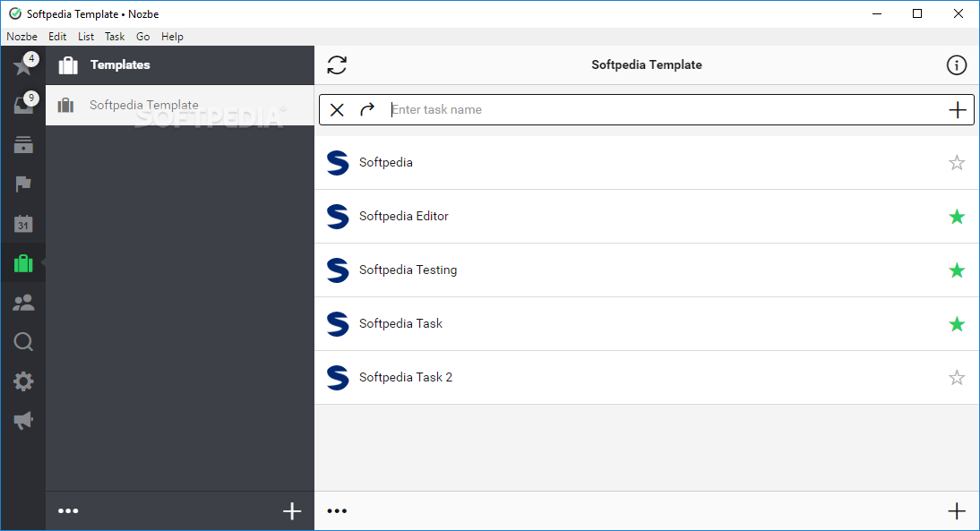The width and height of the screenshot is (980, 531).
Task: Star the Softpedia task
Action: click(957, 163)
